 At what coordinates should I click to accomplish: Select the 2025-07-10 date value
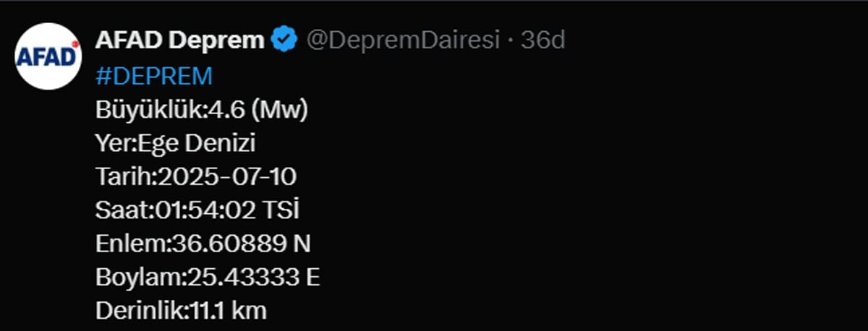point(226,177)
